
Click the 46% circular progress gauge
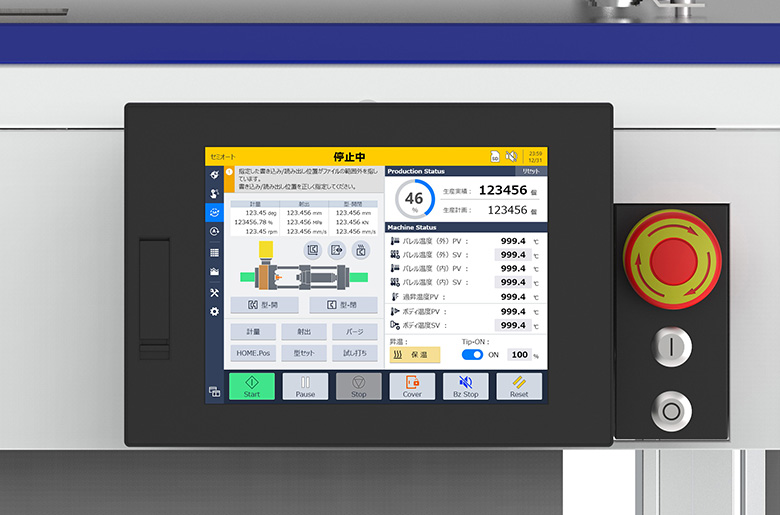413,198
